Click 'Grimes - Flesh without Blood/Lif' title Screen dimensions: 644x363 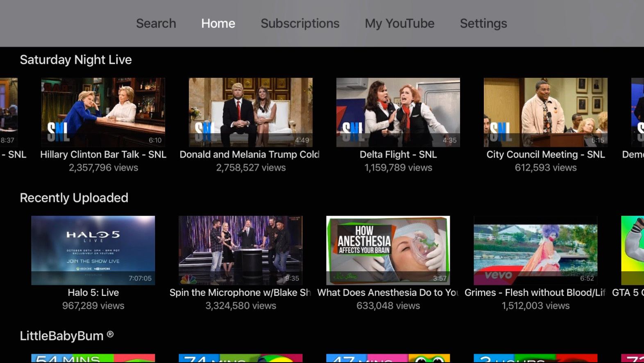click(535, 293)
